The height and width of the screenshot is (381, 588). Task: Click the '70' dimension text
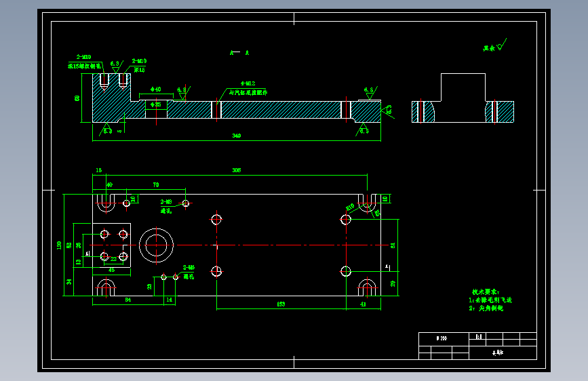pos(155,184)
